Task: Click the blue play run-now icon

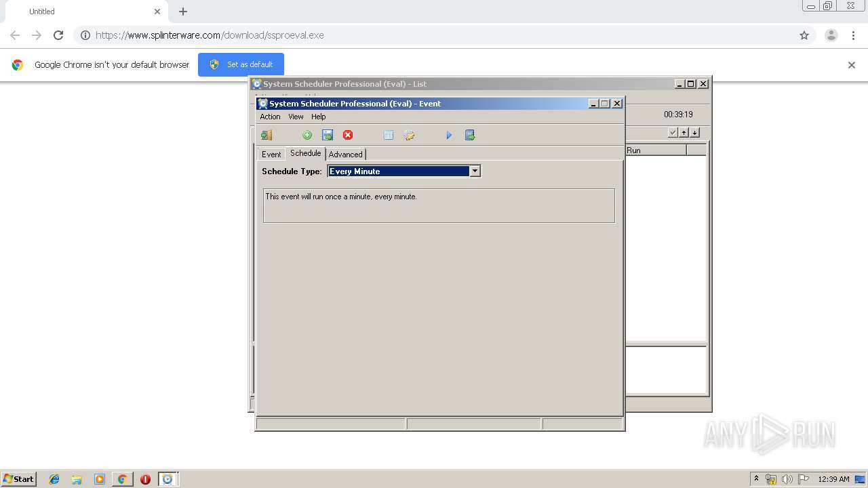Action: coord(449,135)
